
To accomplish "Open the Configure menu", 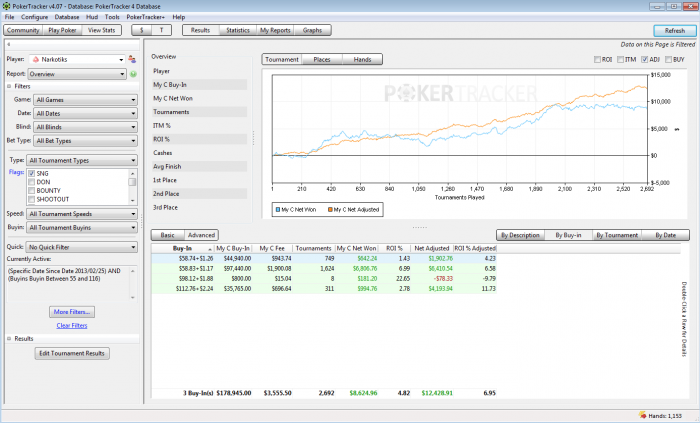I will tap(34, 17).
